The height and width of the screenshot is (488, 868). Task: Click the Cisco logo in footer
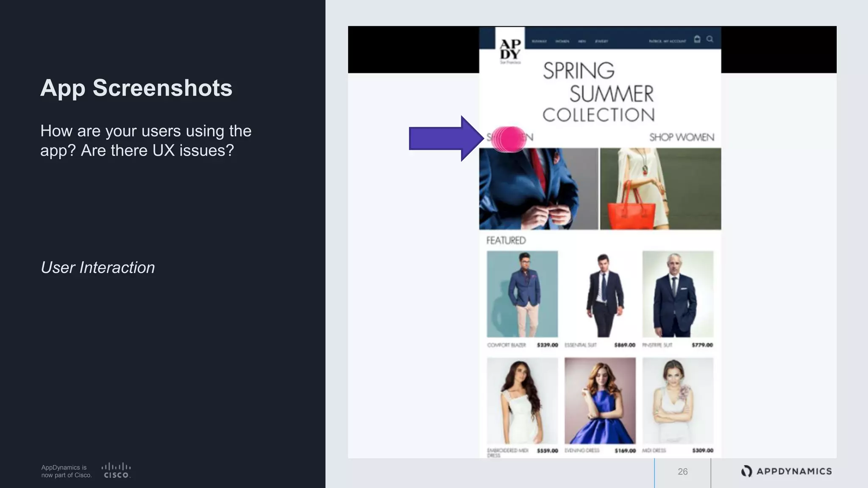[x=116, y=471]
